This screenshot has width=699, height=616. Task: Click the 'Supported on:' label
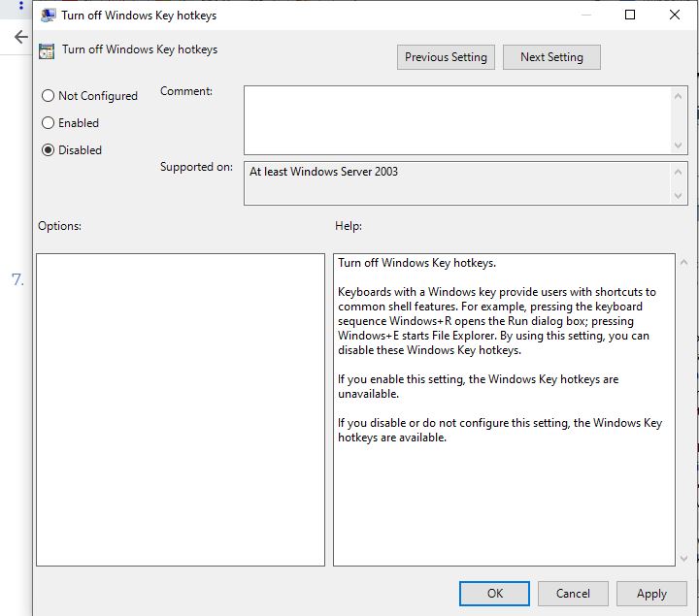[196, 167]
